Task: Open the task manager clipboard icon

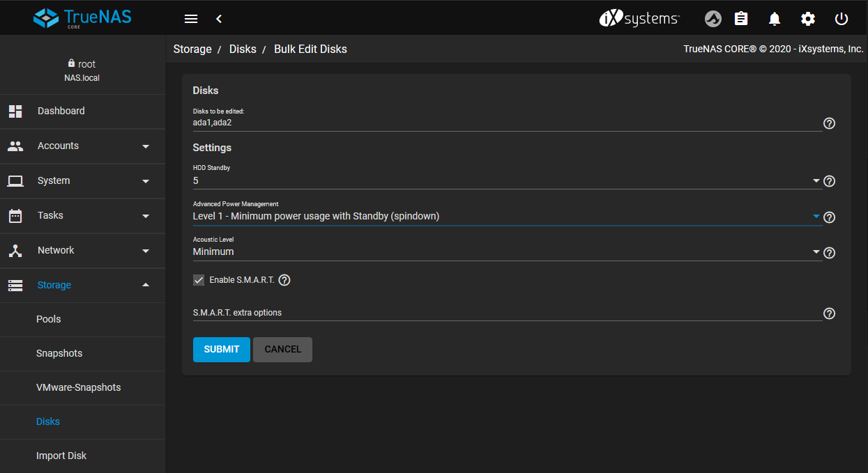Action: click(741, 19)
